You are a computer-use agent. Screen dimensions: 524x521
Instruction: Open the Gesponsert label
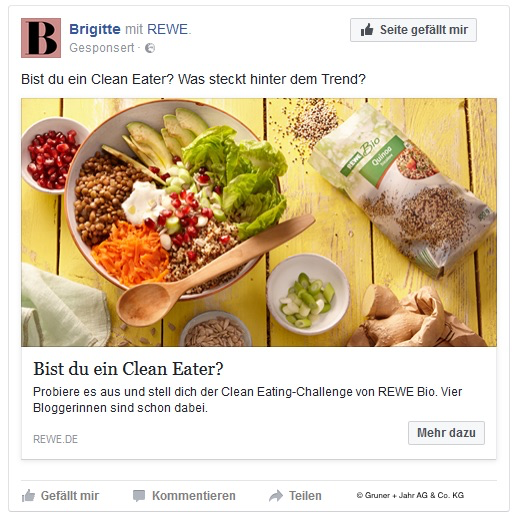(x=102, y=48)
